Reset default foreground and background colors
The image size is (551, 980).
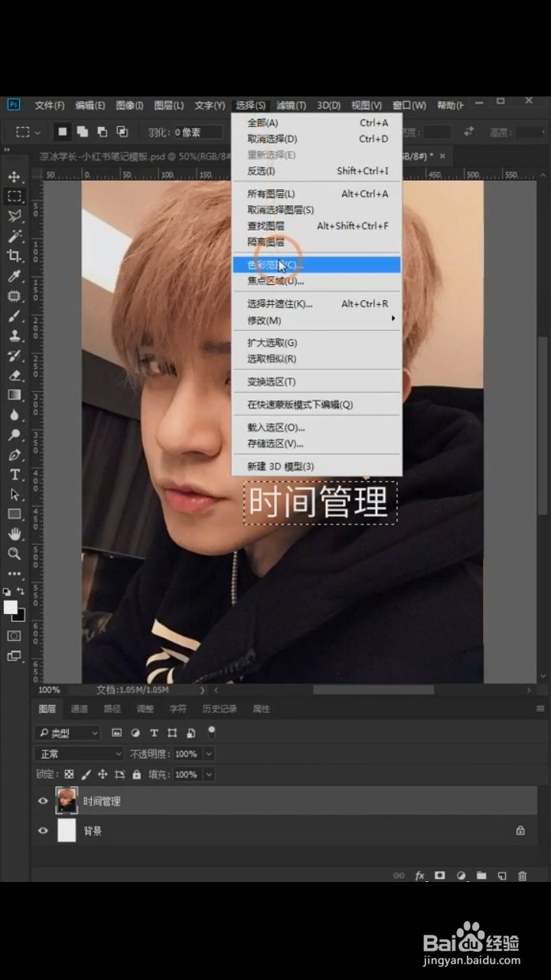point(7,592)
